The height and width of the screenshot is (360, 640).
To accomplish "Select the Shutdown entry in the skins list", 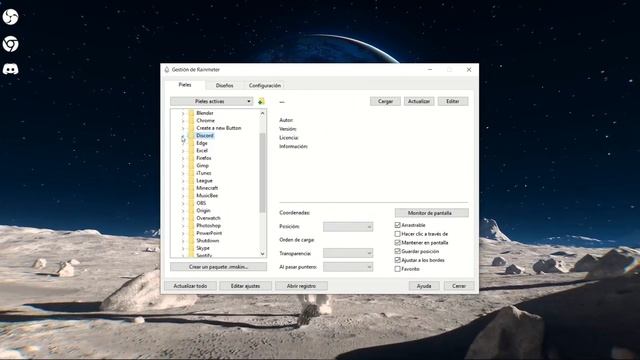I will click(x=208, y=240).
